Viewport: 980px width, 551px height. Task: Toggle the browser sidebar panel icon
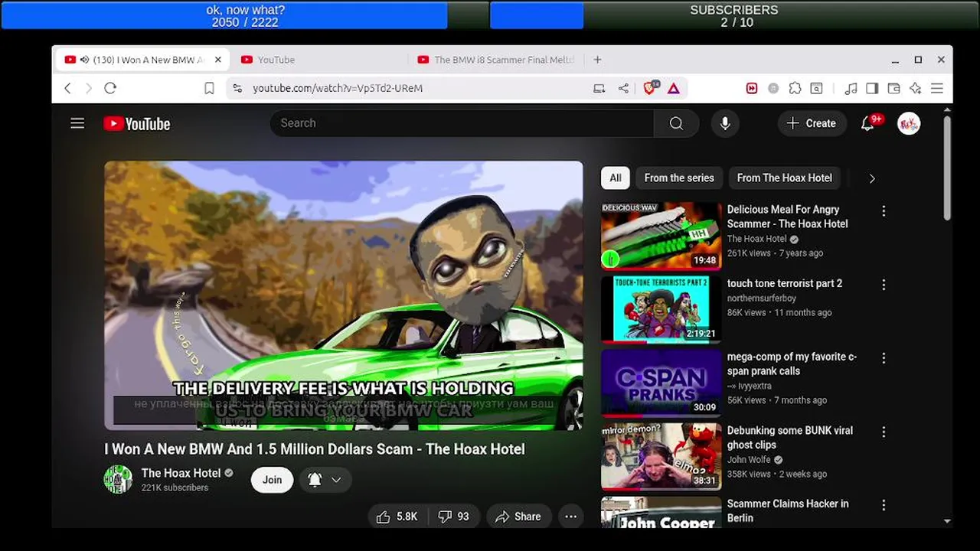coord(872,88)
